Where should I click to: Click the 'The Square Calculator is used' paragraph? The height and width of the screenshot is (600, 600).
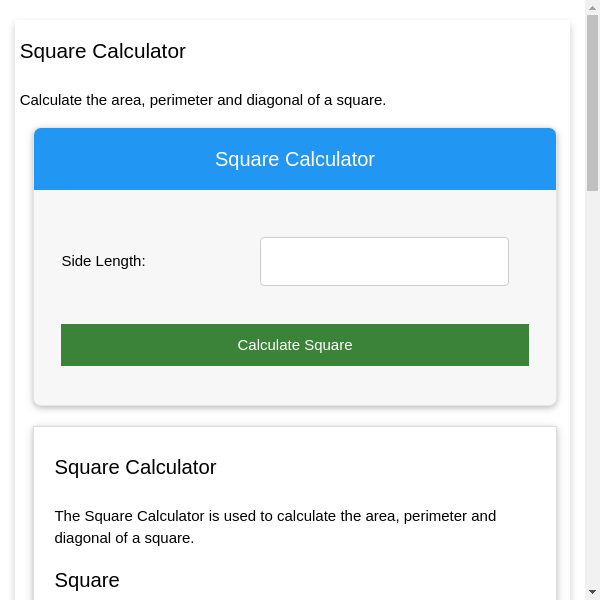coord(275,516)
